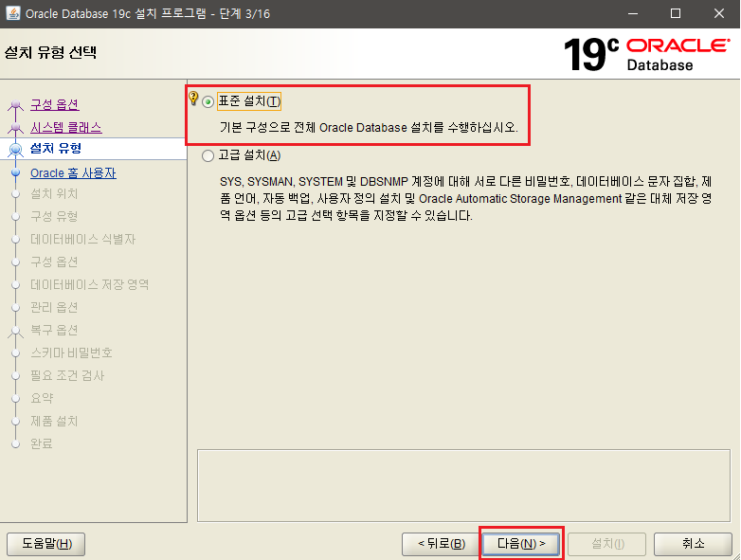Screen dimensions: 741x560
Task: Click the 표준 설치 description text
Action: coord(369,128)
